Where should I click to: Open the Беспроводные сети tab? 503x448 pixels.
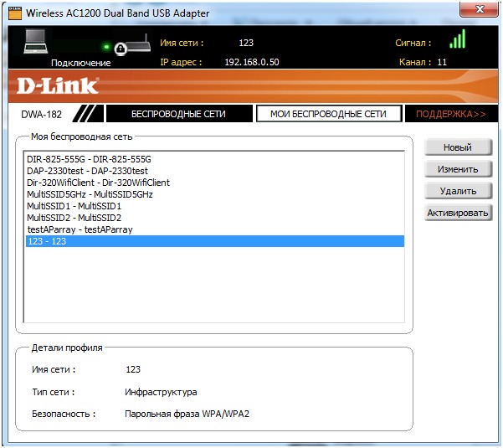(x=178, y=114)
